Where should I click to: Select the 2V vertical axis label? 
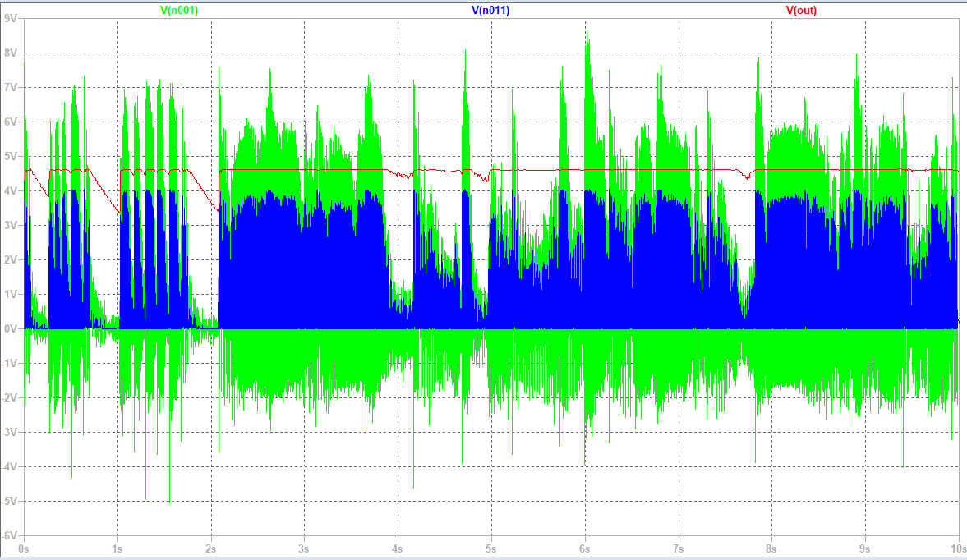(x=11, y=259)
